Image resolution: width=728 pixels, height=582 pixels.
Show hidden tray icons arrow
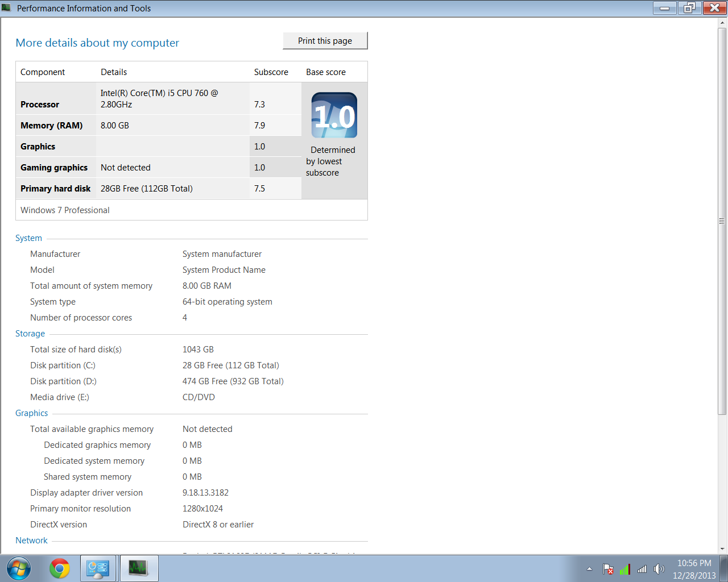coord(589,569)
